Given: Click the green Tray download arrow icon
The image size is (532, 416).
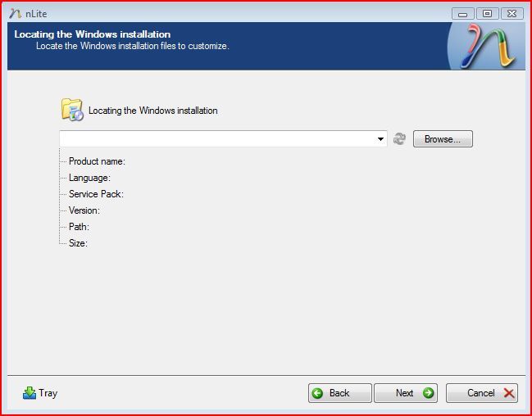Looking at the screenshot, I should coord(30,393).
